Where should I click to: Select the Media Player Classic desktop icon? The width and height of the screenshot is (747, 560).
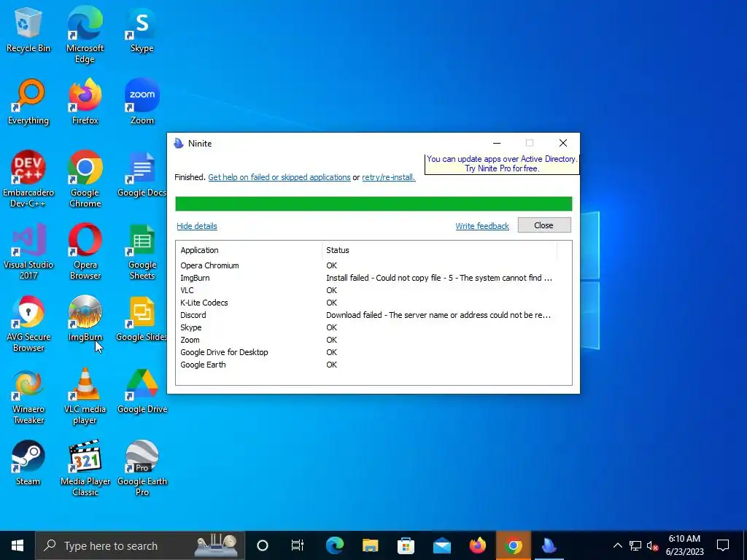85,468
